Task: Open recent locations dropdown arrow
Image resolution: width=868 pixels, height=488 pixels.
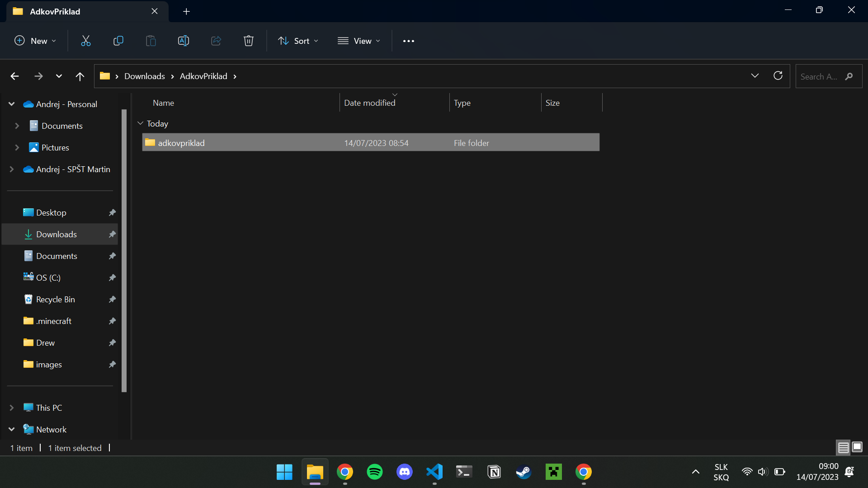Action: click(59, 76)
